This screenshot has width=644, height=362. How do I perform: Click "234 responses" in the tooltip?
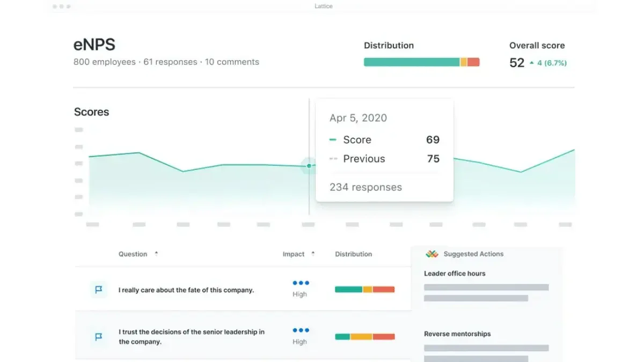(365, 187)
